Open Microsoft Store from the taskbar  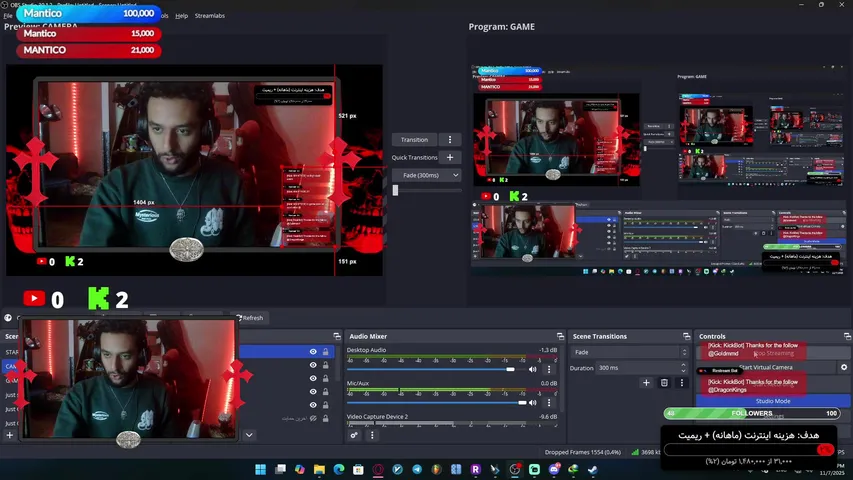click(358, 469)
